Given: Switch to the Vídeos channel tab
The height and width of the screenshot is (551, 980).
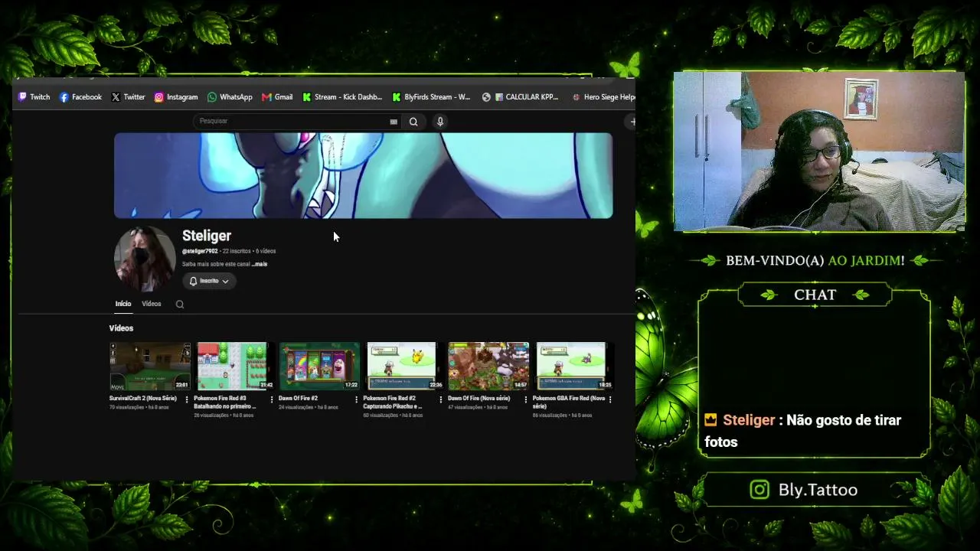Looking at the screenshot, I should point(152,304).
